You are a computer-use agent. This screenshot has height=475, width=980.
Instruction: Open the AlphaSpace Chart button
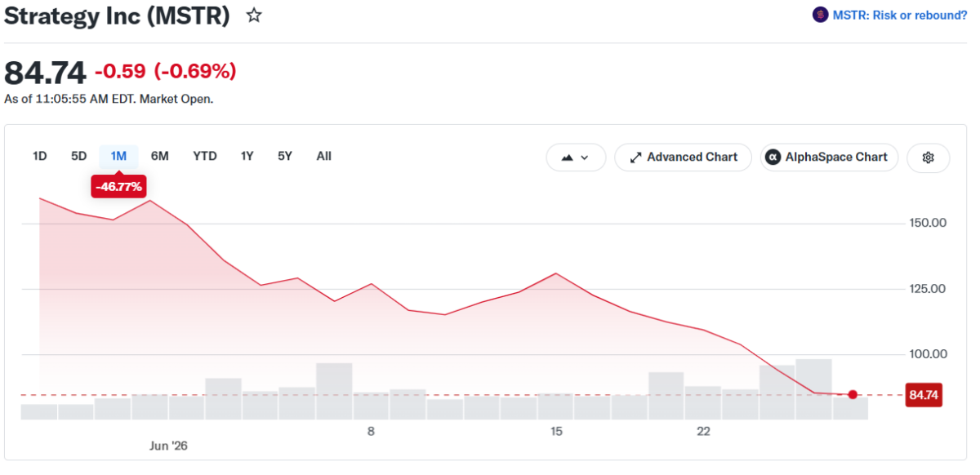(829, 158)
